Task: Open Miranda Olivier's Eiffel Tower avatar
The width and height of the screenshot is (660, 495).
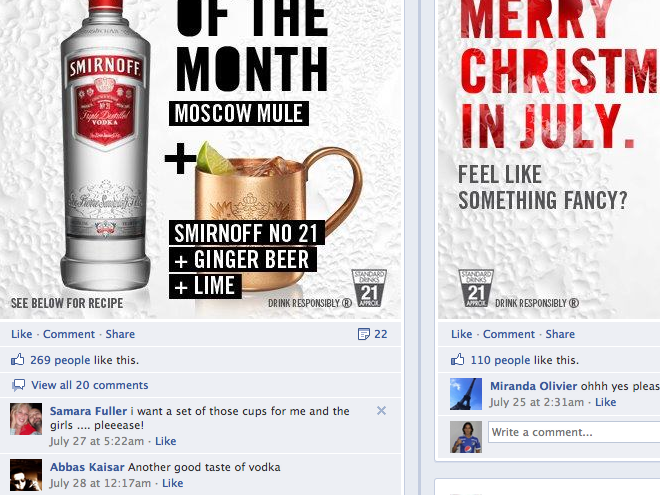Action: [466, 394]
